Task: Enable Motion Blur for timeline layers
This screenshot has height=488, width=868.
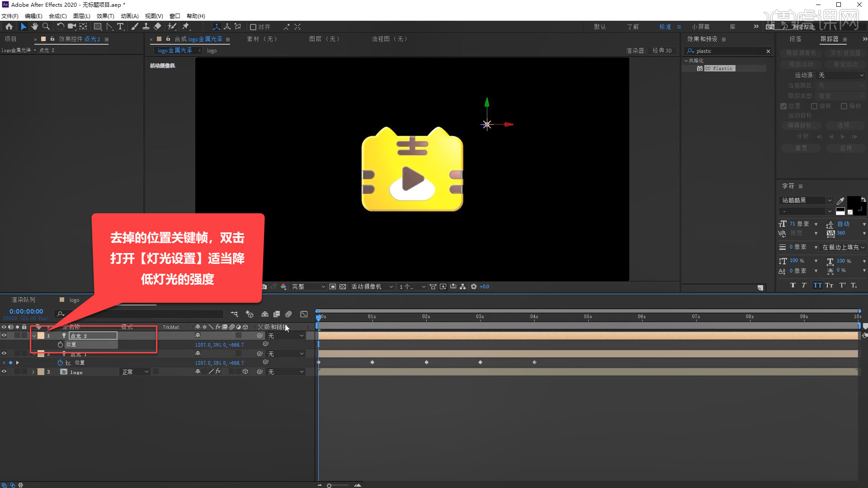Action: (288, 314)
